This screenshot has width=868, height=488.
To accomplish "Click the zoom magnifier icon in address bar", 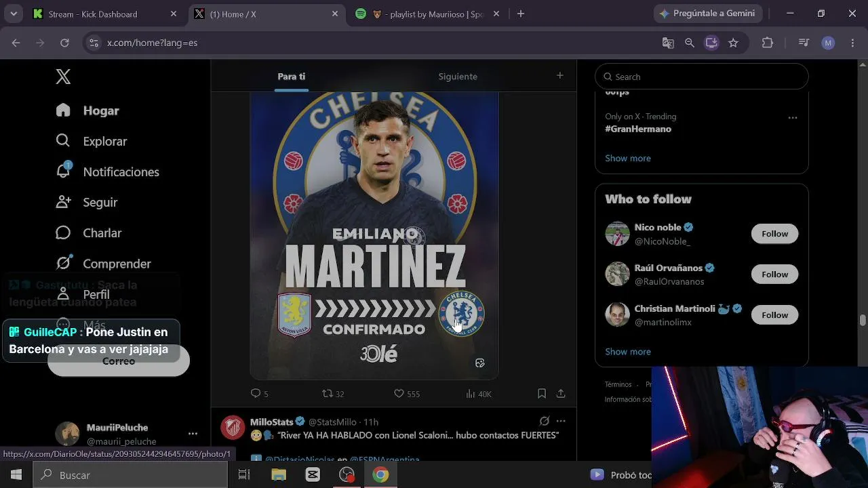I will pos(690,43).
